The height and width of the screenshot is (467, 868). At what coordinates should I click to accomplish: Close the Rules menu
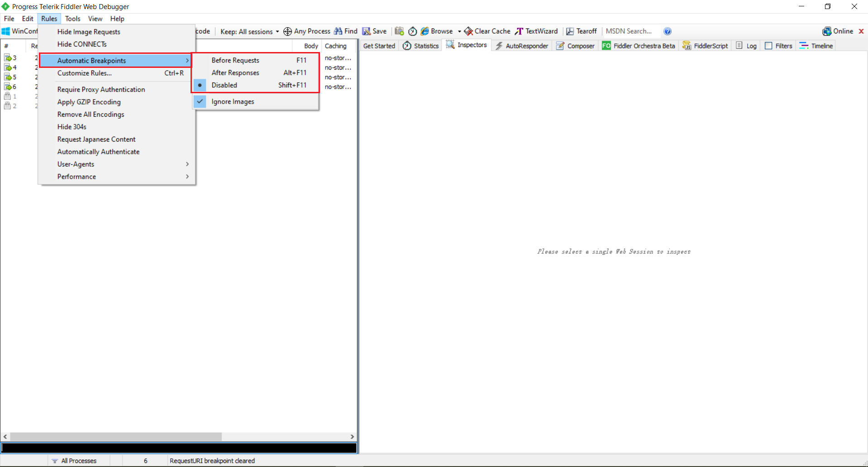click(49, 19)
